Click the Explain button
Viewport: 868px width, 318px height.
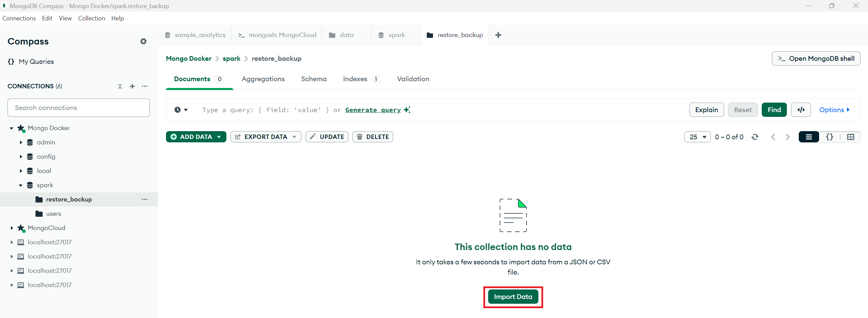pyautogui.click(x=706, y=110)
